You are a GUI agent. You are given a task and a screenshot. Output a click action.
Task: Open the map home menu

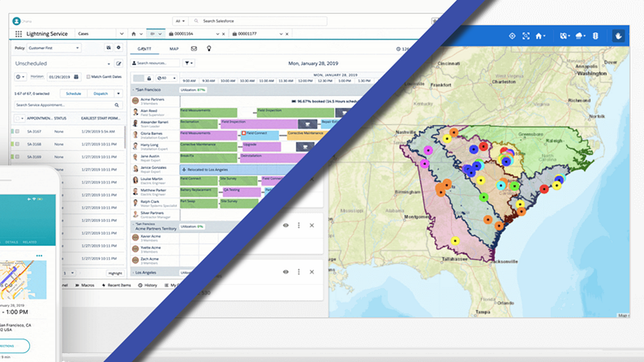(540, 36)
